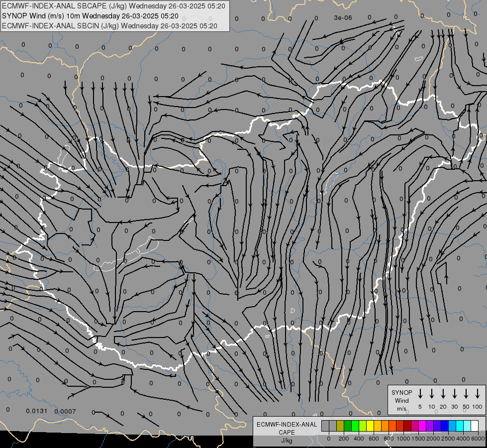The image size is (487, 448).
Task: Click the 0.0007 value on map
Action: [x=65, y=411]
